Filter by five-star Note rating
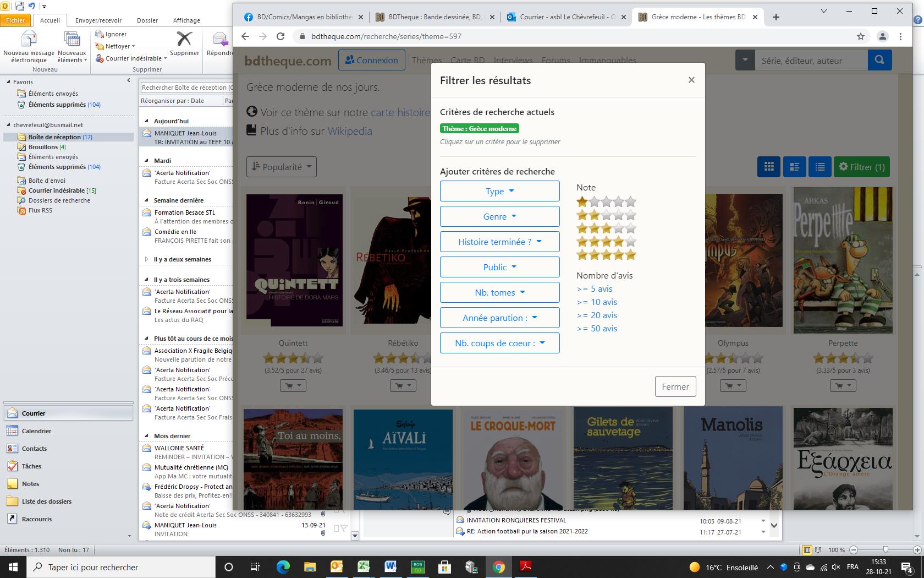The width and height of the screenshot is (924, 578). click(606, 255)
